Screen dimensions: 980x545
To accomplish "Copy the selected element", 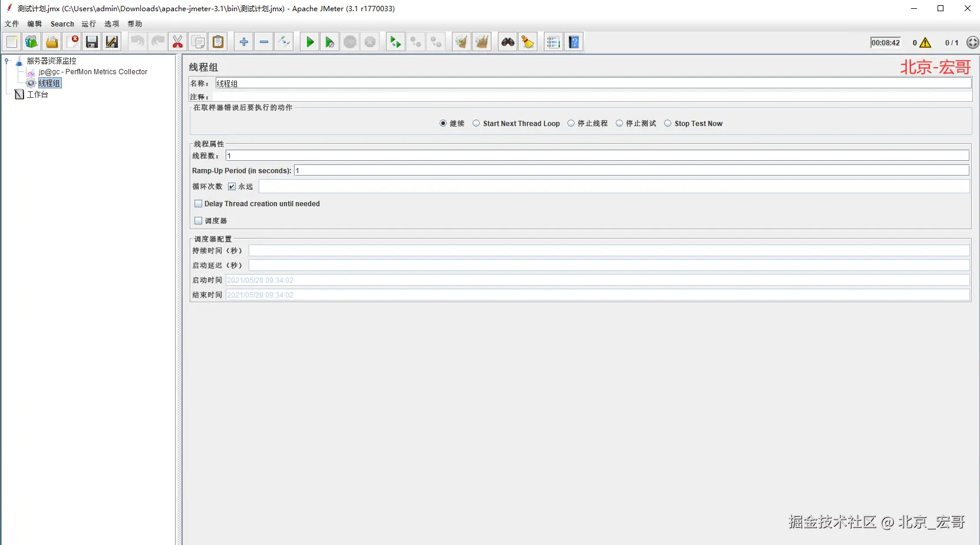I will [x=198, y=42].
